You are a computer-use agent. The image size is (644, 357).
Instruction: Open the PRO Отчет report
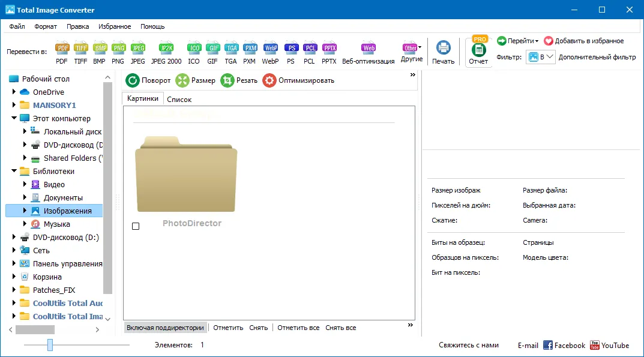(x=478, y=52)
